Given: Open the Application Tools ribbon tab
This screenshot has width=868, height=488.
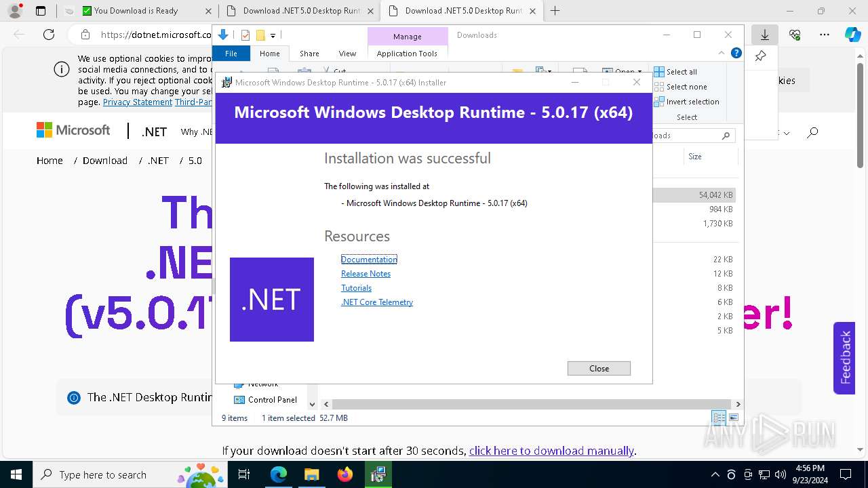Looking at the screenshot, I should pos(407,54).
